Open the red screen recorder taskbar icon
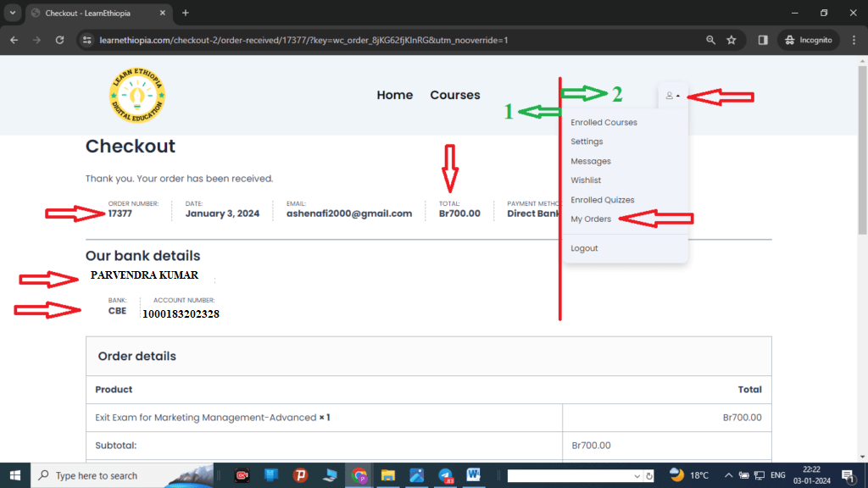868x488 pixels. coord(242,475)
